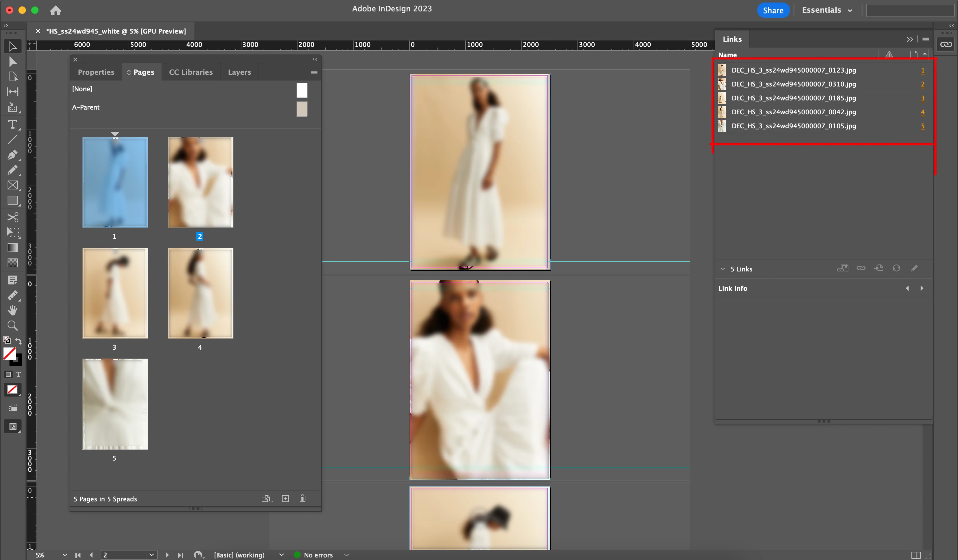Switch to the CC Libraries tab
The width and height of the screenshot is (958, 560).
190,72
